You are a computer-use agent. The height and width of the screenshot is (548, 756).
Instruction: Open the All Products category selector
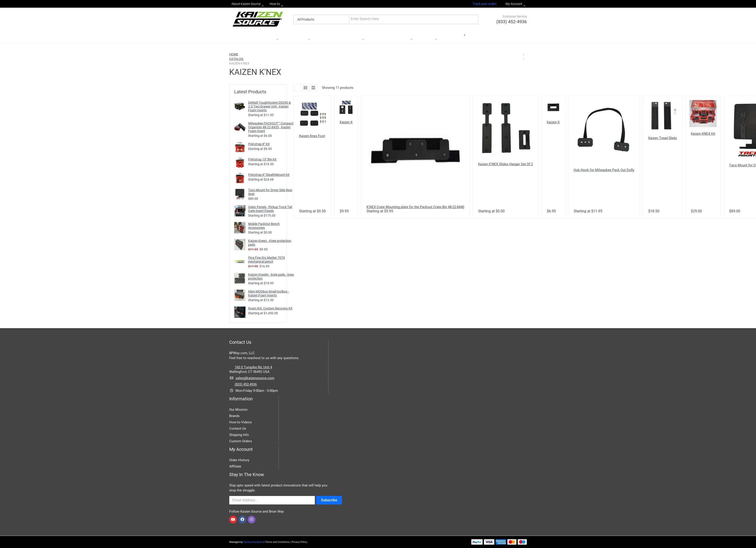[321, 19]
